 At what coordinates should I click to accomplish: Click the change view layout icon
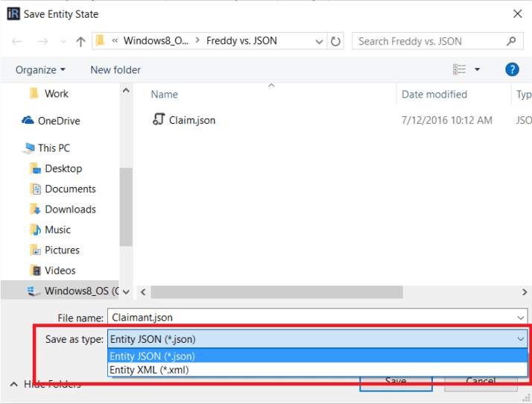pyautogui.click(x=459, y=69)
